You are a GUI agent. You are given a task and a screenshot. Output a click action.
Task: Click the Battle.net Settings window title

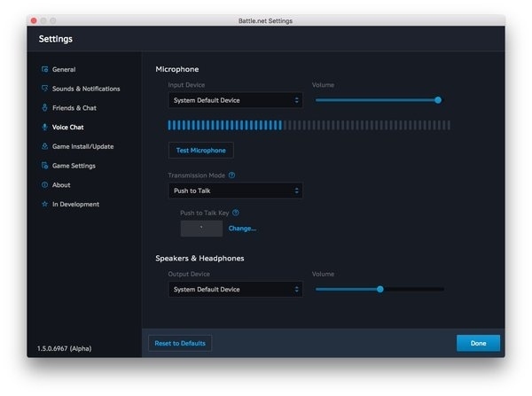[265, 20]
